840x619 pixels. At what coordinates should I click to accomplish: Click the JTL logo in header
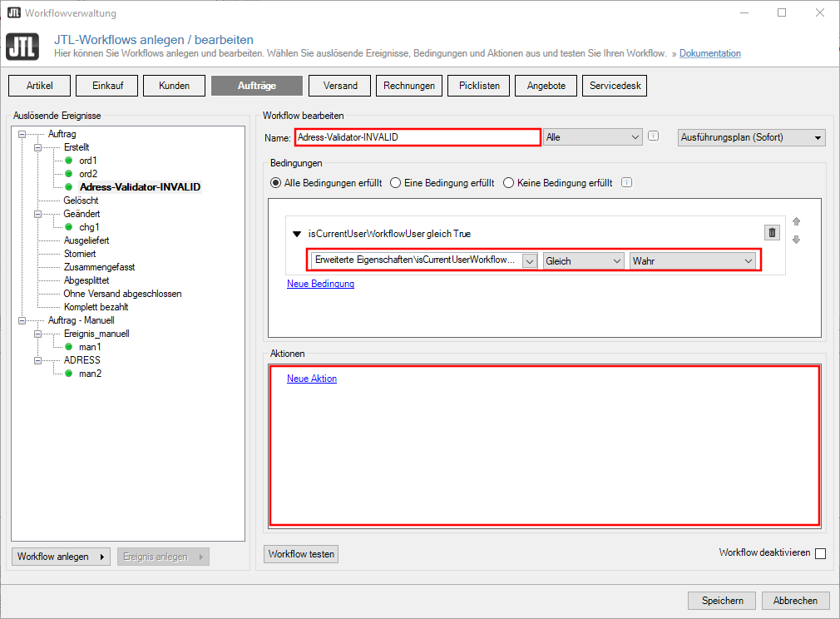pyautogui.click(x=22, y=46)
